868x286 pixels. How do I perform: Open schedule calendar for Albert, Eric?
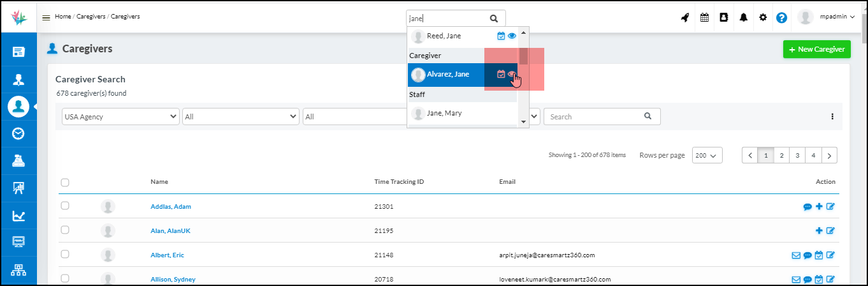click(819, 255)
